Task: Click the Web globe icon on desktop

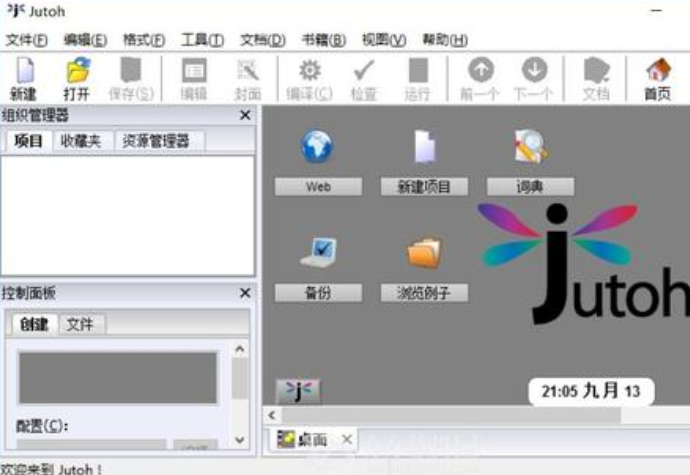Action: point(317,147)
